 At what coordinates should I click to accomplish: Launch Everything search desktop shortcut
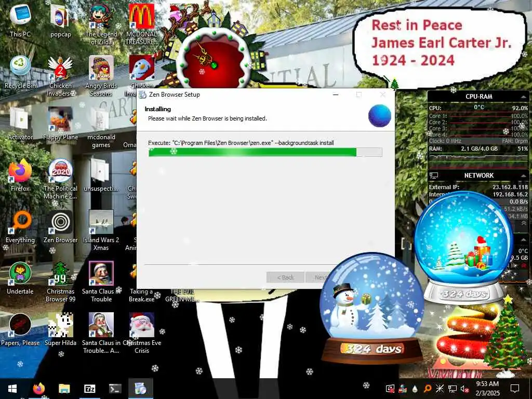[x=20, y=227]
